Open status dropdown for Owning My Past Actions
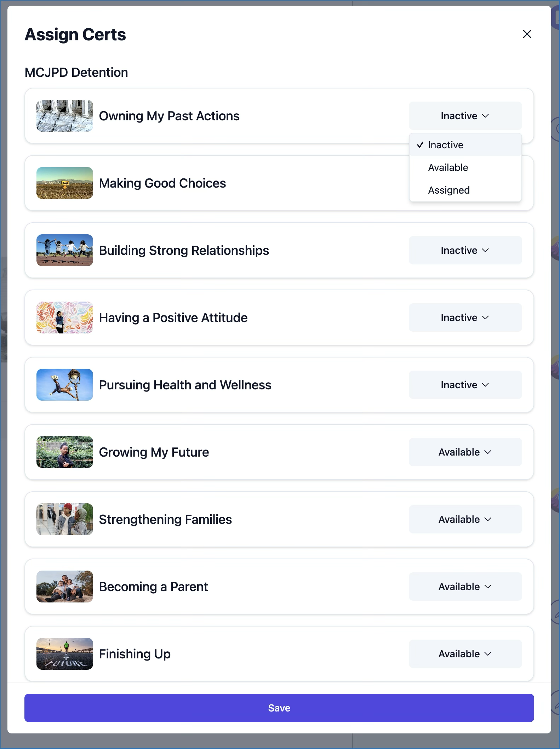Viewport: 560px width, 749px height. 465,116
